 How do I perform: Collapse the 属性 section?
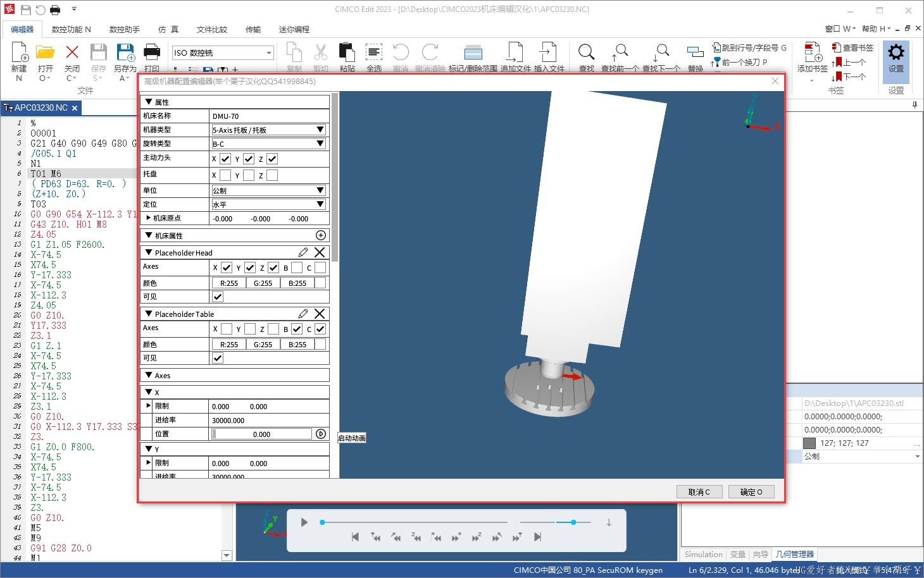click(149, 102)
